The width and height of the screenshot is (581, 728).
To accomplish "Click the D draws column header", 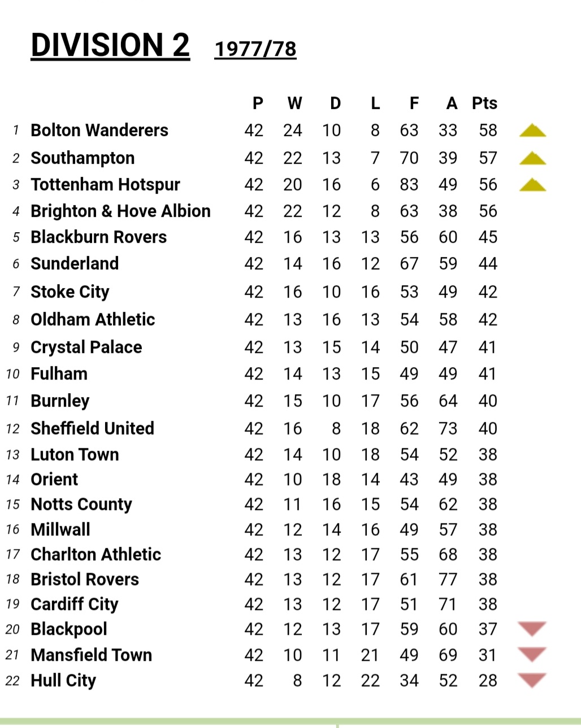I will 335,103.
